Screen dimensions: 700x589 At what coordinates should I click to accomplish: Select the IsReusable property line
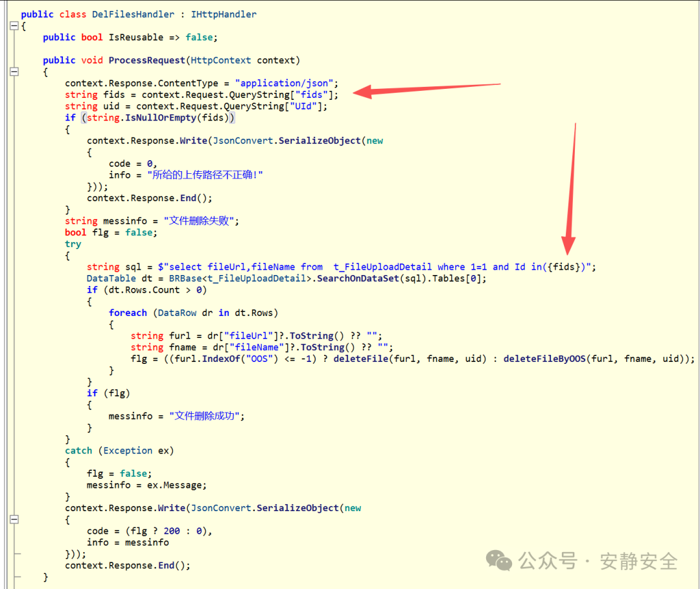tap(130, 37)
